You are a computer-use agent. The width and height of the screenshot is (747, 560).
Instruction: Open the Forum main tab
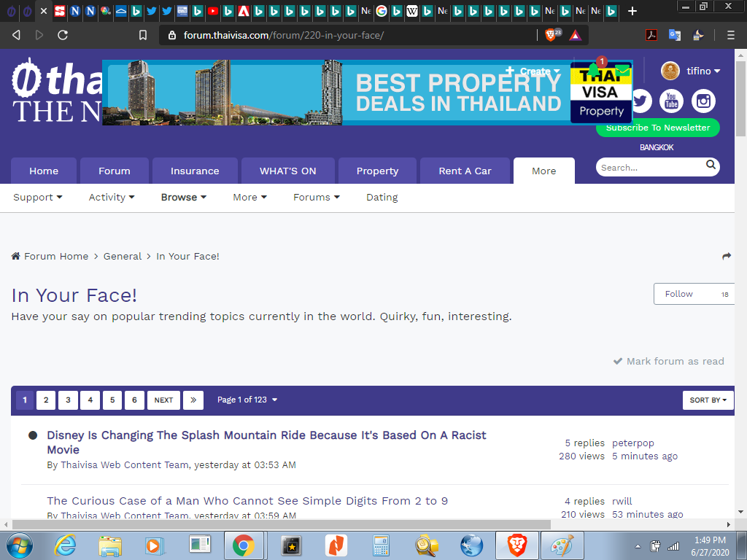[115, 171]
